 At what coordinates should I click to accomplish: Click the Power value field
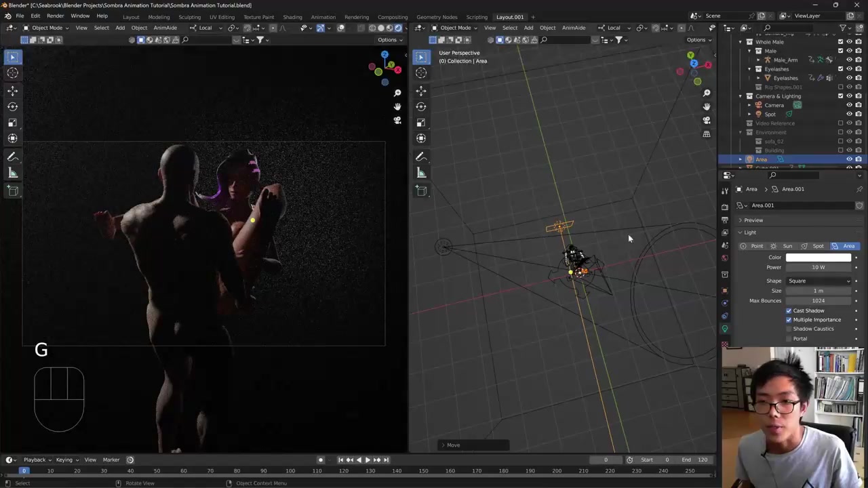point(818,267)
